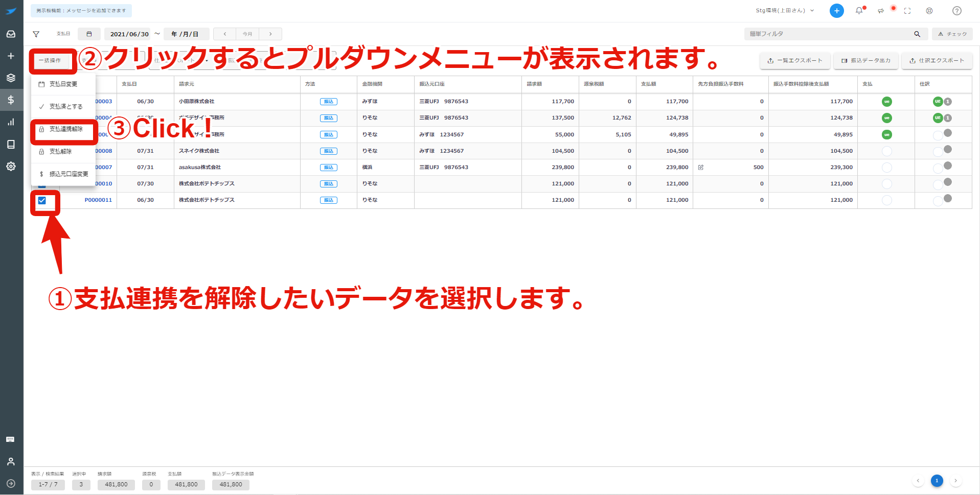This screenshot has height=495, width=980.
Task: Choose 振込元口座変更 from menu
Action: click(x=63, y=174)
